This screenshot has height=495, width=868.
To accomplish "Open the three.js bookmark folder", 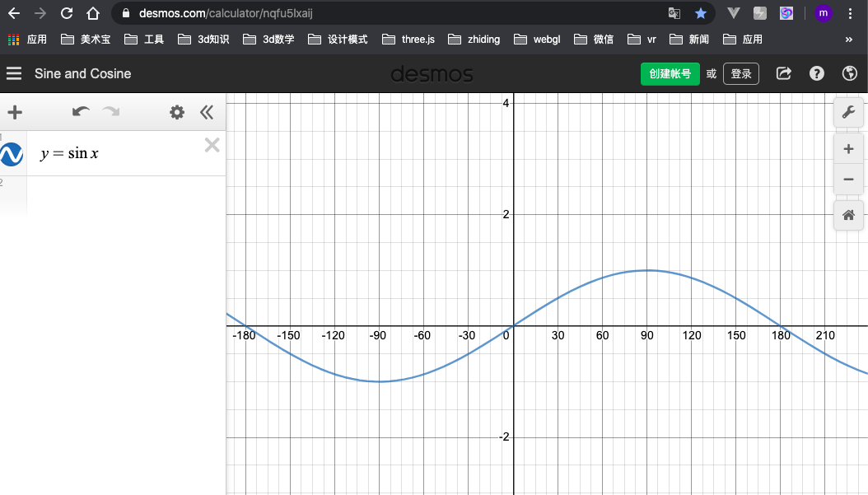I will coord(408,40).
